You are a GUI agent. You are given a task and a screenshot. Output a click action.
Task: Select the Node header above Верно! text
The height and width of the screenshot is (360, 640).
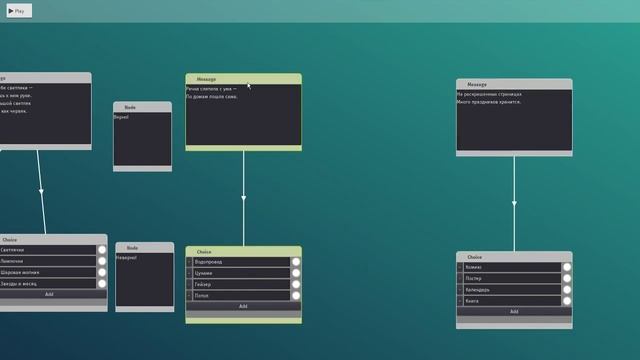pos(142,107)
